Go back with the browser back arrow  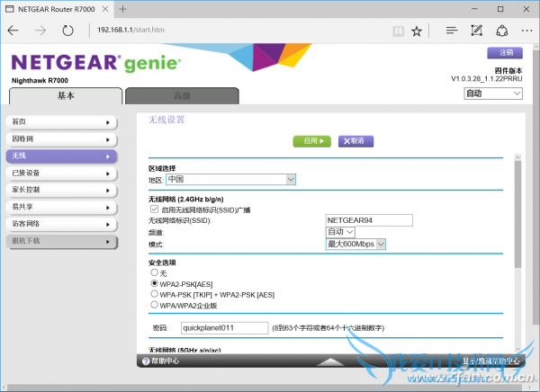13,31
